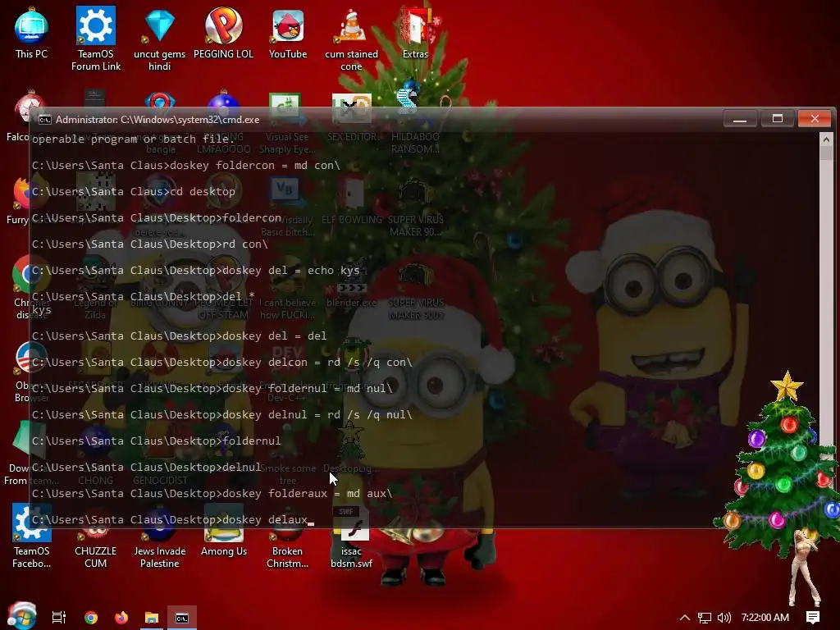Click the 'cd desktop' command line
840x630 pixels.
pyautogui.click(x=134, y=192)
